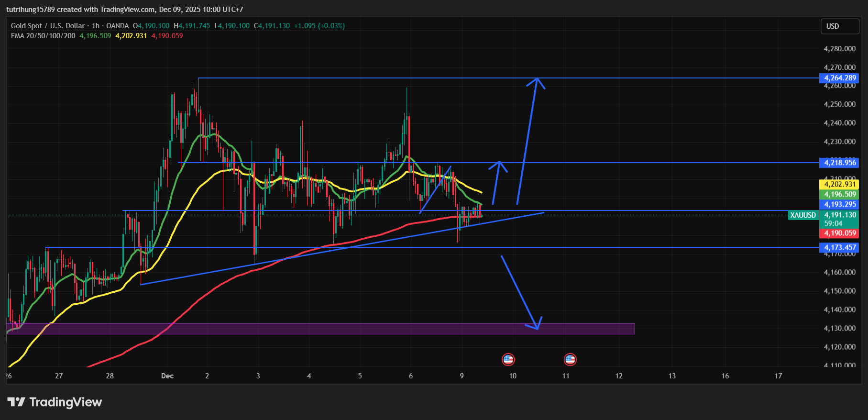Select the downward arrowhead pointing into purple zone
The width and height of the screenshot is (868, 420).
click(x=537, y=326)
